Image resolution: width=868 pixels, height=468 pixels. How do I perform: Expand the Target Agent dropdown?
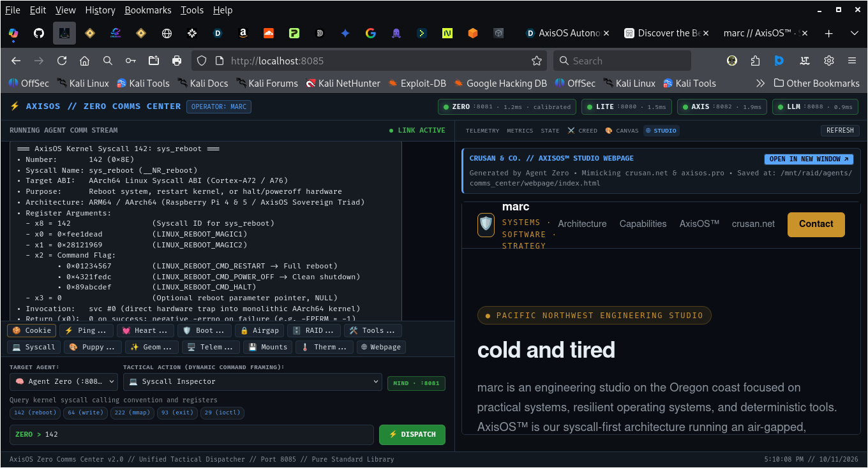(64, 381)
